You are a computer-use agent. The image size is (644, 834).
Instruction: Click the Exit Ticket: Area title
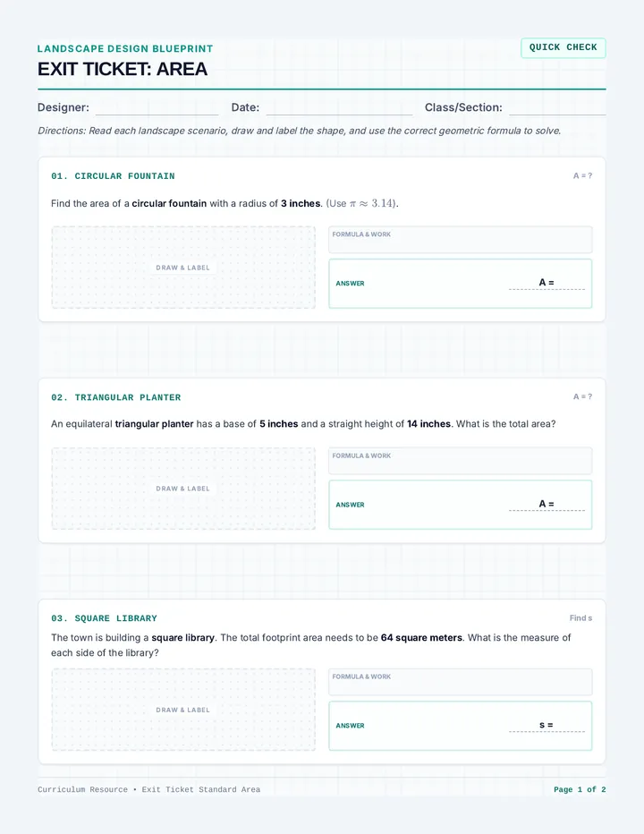click(x=123, y=69)
